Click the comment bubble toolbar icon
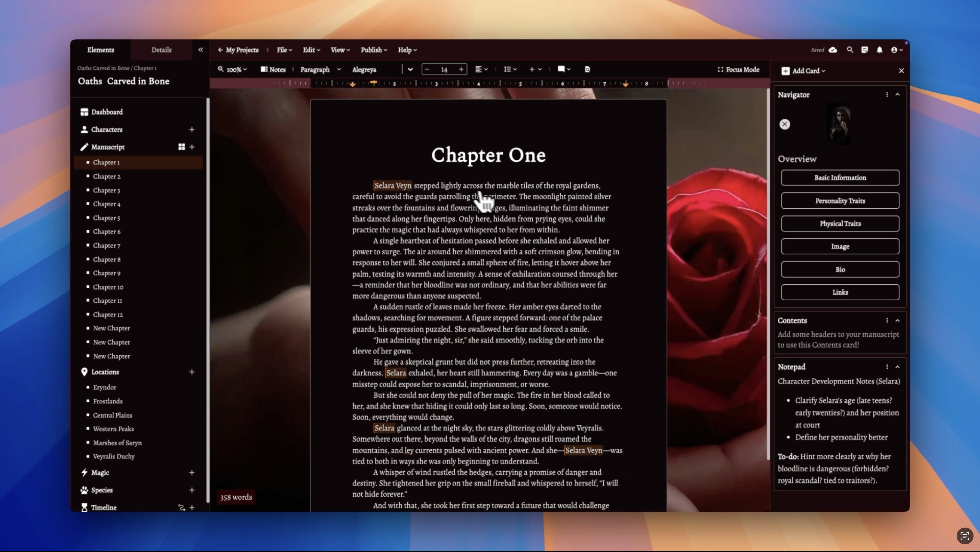This screenshot has width=980, height=552. pyautogui.click(x=561, y=69)
